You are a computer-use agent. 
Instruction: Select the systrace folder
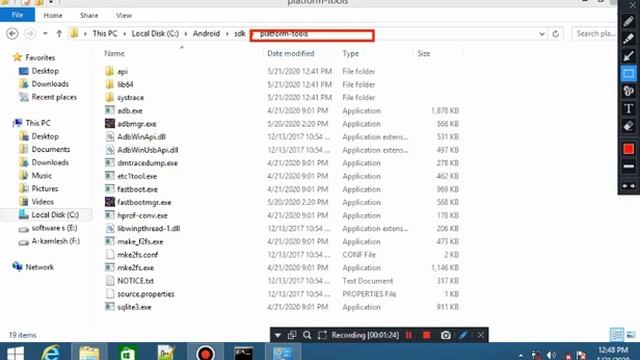coord(130,98)
